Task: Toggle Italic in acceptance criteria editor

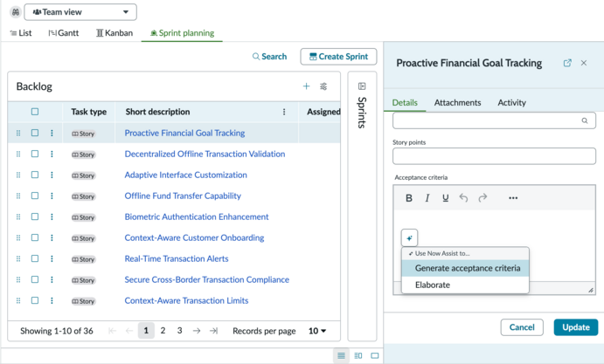Action: [x=427, y=198]
